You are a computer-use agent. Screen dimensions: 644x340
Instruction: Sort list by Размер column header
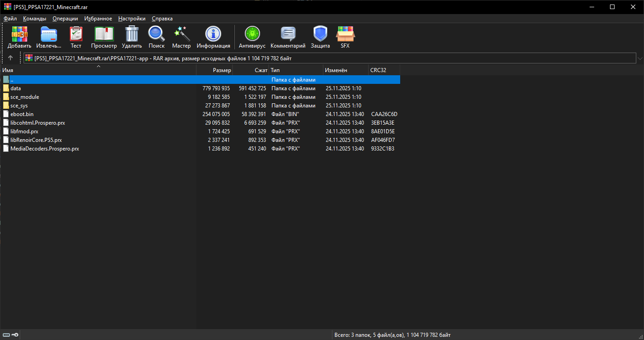(x=222, y=70)
